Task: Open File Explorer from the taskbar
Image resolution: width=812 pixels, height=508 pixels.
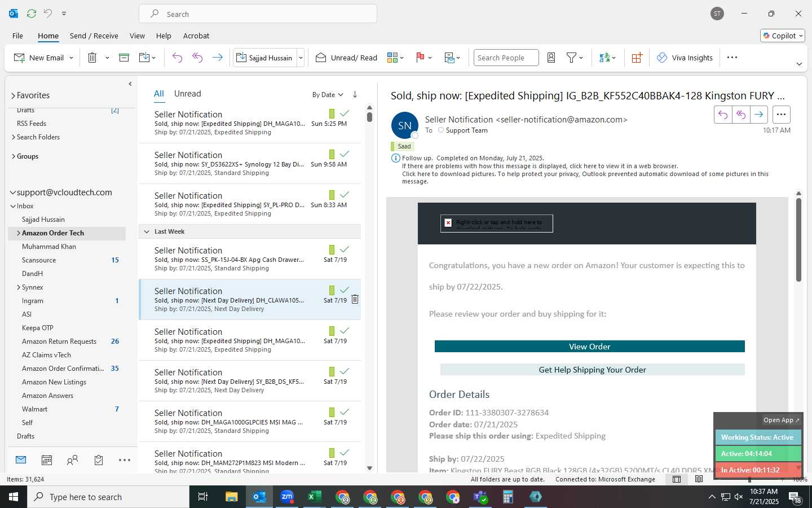Action: (x=232, y=497)
